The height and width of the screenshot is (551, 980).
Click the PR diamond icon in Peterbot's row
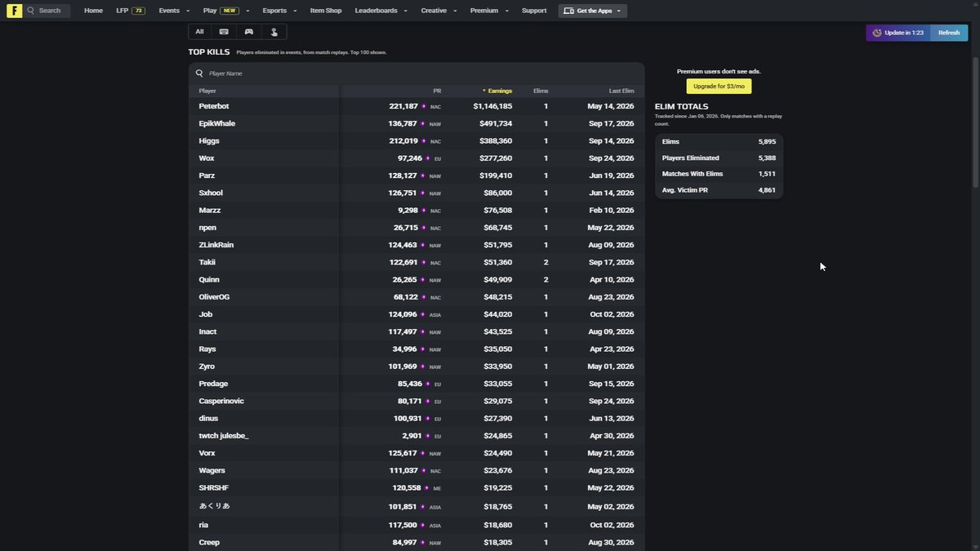(423, 106)
